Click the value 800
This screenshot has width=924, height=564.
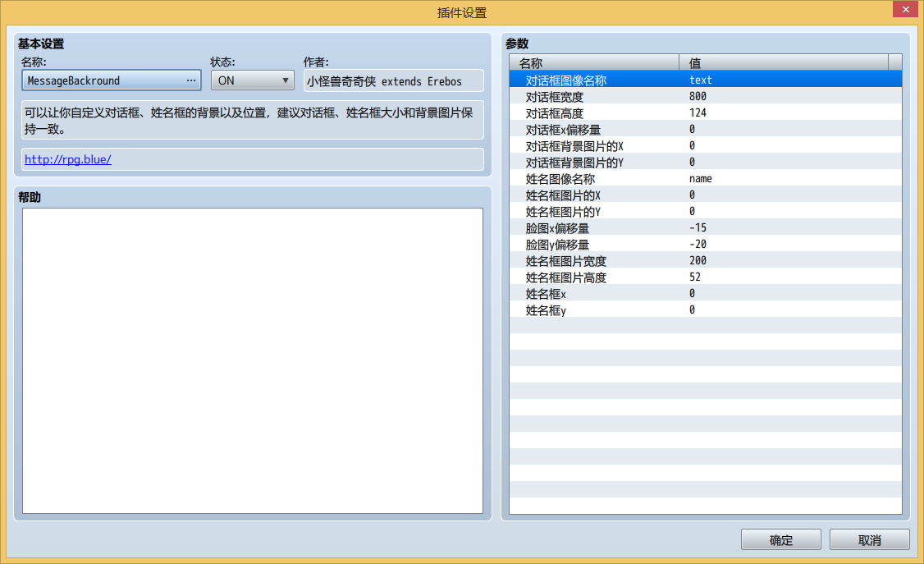pos(698,96)
